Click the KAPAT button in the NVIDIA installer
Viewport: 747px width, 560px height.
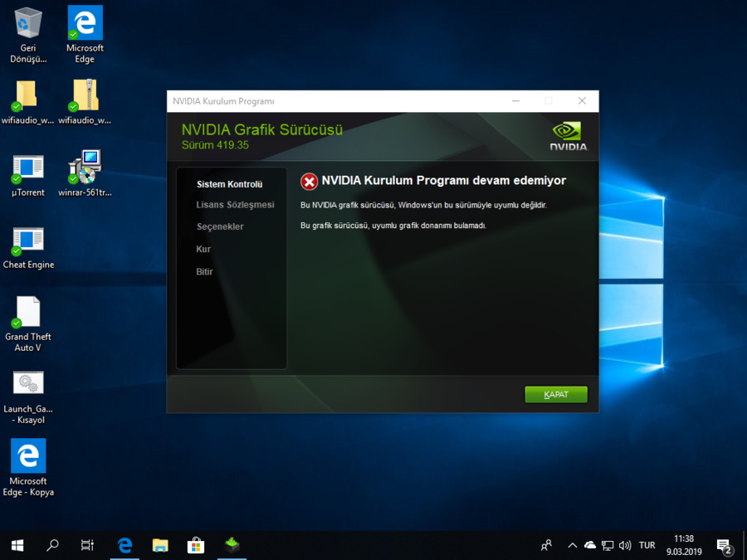(x=556, y=394)
